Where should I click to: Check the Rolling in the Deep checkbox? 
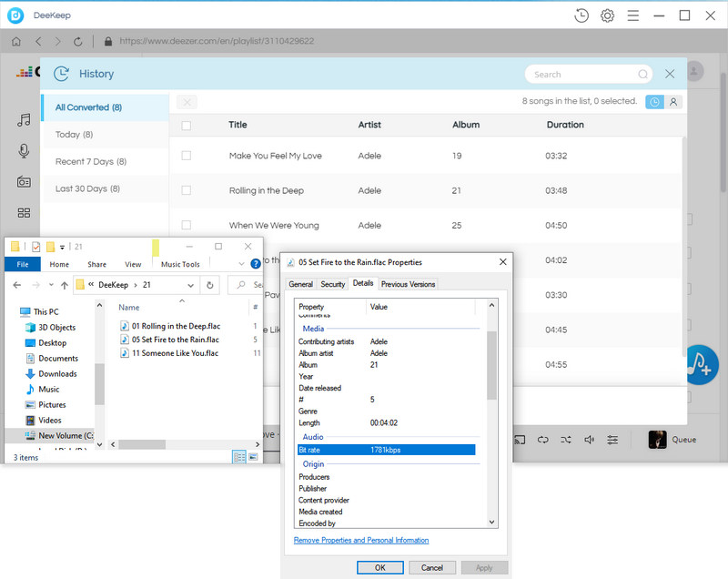click(187, 190)
